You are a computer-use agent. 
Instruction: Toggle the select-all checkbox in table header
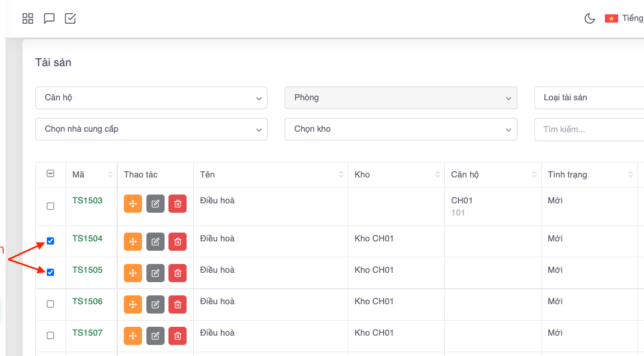51,174
